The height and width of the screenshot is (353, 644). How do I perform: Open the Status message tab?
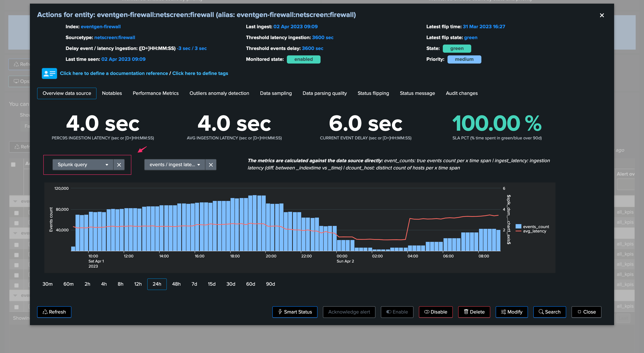tap(417, 93)
